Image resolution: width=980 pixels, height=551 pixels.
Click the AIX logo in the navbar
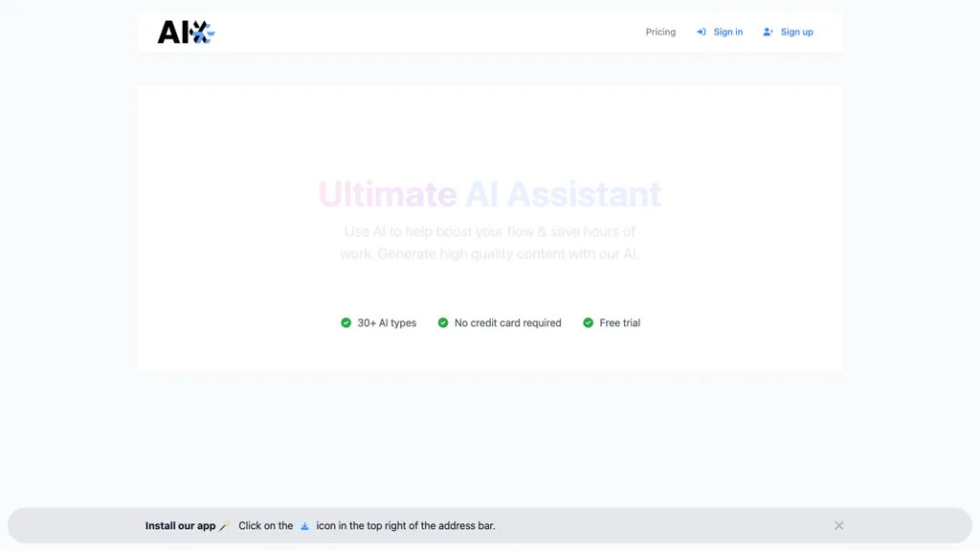coord(184,31)
